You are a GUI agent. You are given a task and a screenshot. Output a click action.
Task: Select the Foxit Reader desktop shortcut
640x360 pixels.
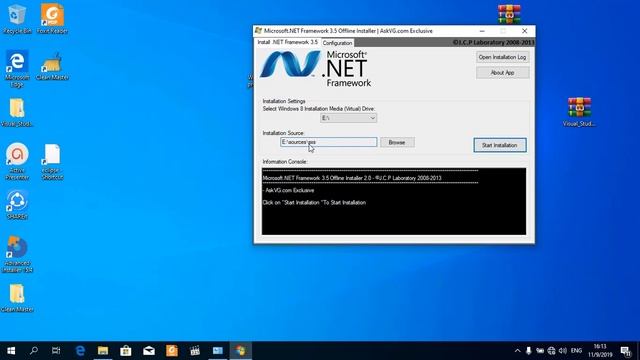[x=52, y=19]
